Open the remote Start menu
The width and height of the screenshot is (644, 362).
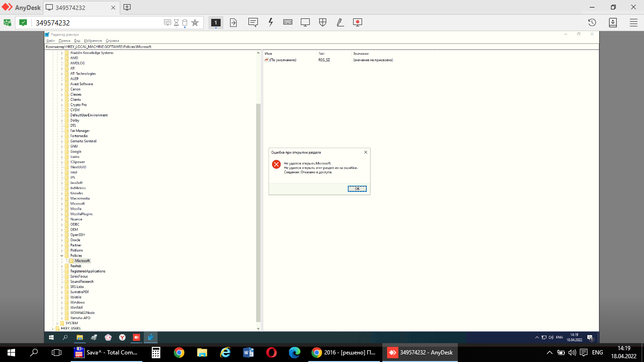[x=51, y=337]
